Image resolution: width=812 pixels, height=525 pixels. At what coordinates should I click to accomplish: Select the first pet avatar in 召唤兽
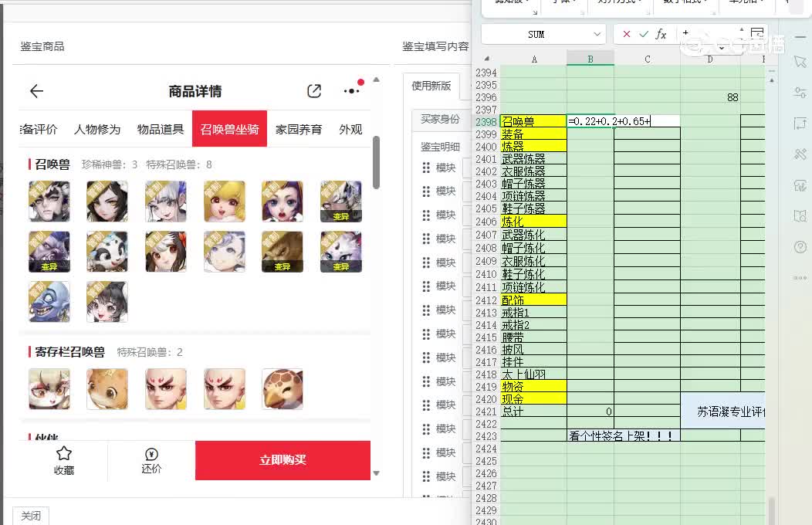click(49, 202)
